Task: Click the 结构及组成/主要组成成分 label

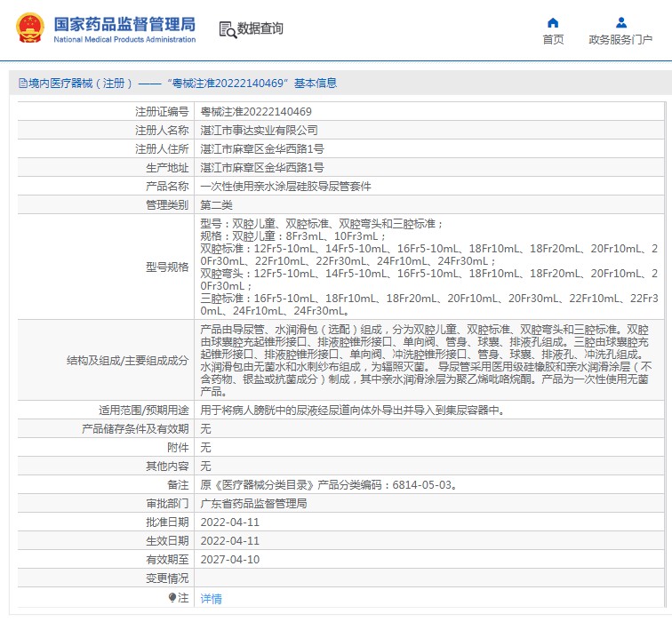Action: point(127,360)
